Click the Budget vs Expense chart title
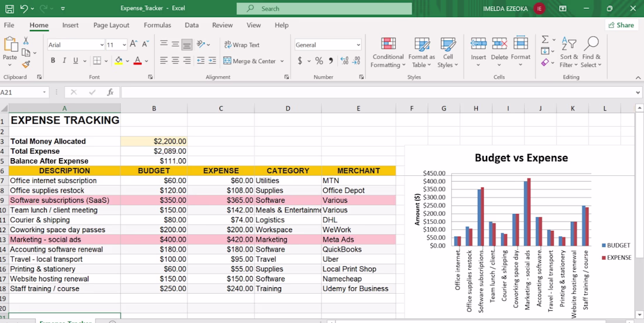Image resolution: width=644 pixels, height=323 pixels. [521, 158]
